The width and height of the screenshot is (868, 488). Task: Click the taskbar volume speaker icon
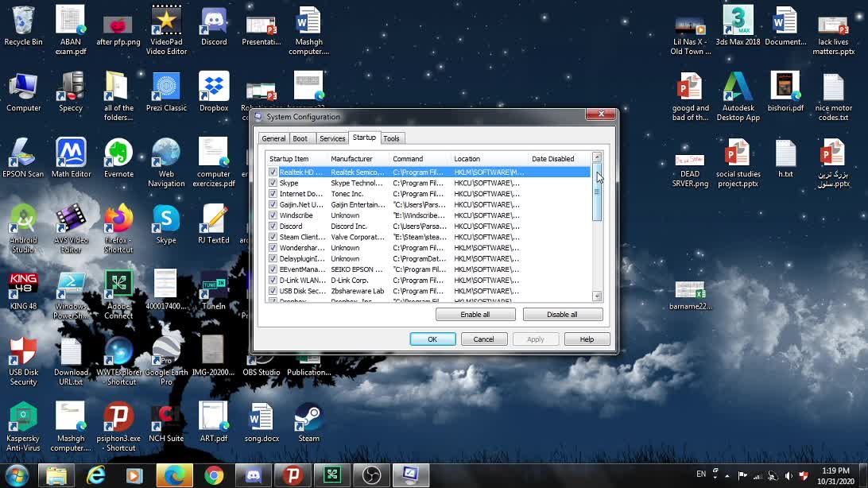(x=788, y=475)
